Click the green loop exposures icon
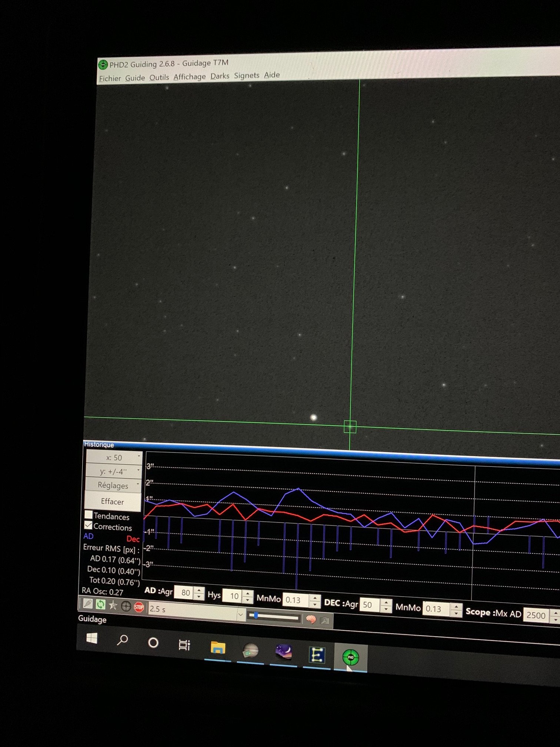Screen dimensions: 560x747 [x=100, y=604]
